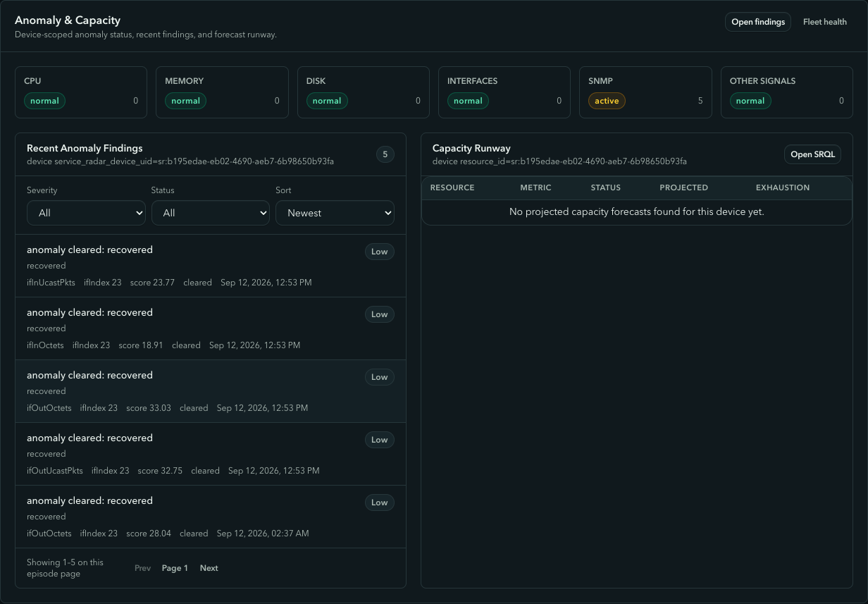Click the Prev pagination button
The height and width of the screenshot is (604, 868).
click(x=142, y=568)
